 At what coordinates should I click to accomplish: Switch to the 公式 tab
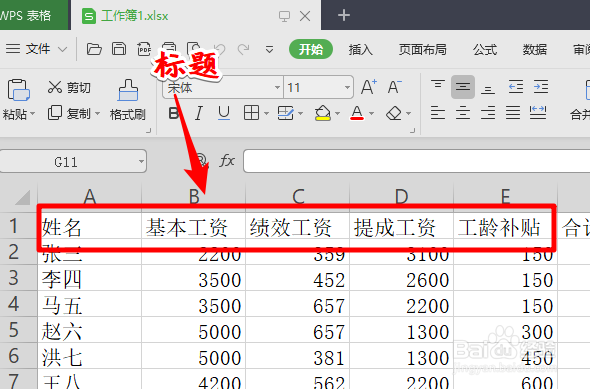coord(485,49)
